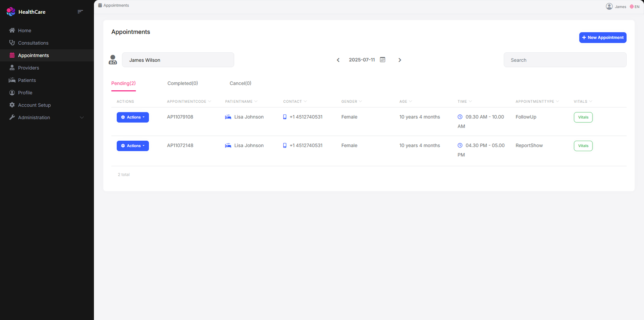Open Actions dropdown for appointment AP11072148

pyautogui.click(x=133, y=146)
